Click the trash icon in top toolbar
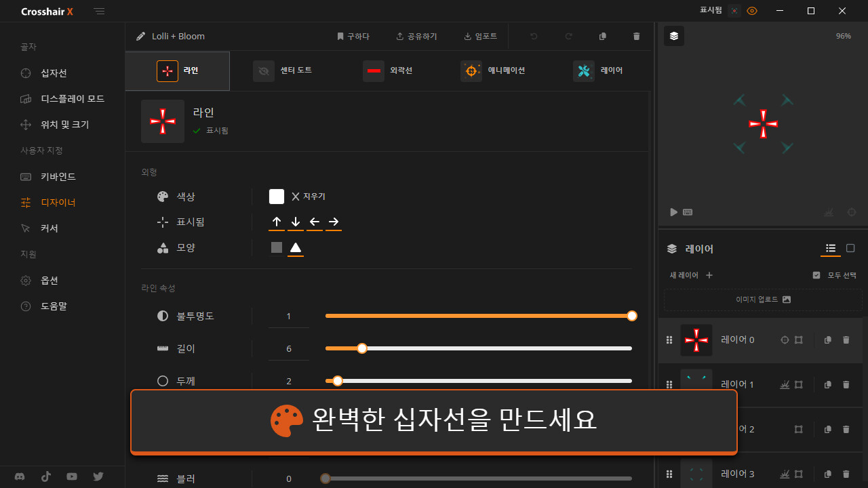 pos(636,37)
